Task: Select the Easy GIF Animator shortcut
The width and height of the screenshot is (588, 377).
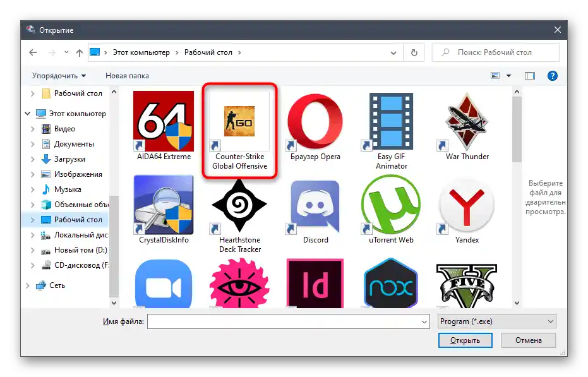Action: pos(391,131)
